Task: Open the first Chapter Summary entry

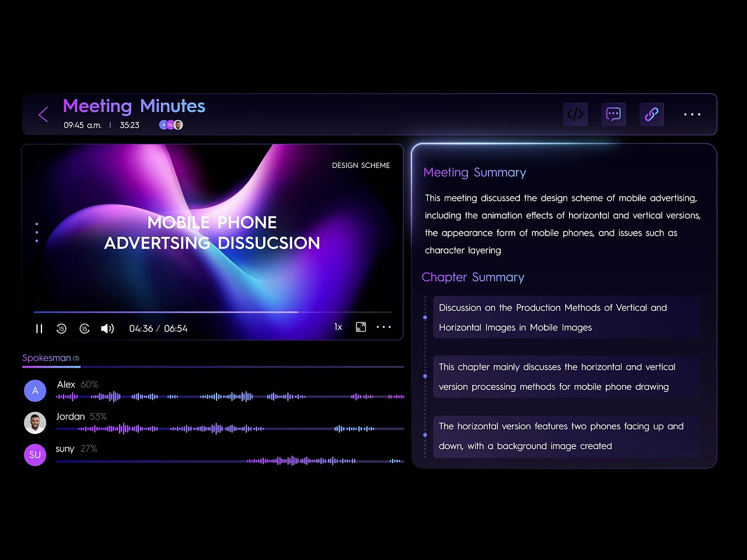Action: coord(565,317)
